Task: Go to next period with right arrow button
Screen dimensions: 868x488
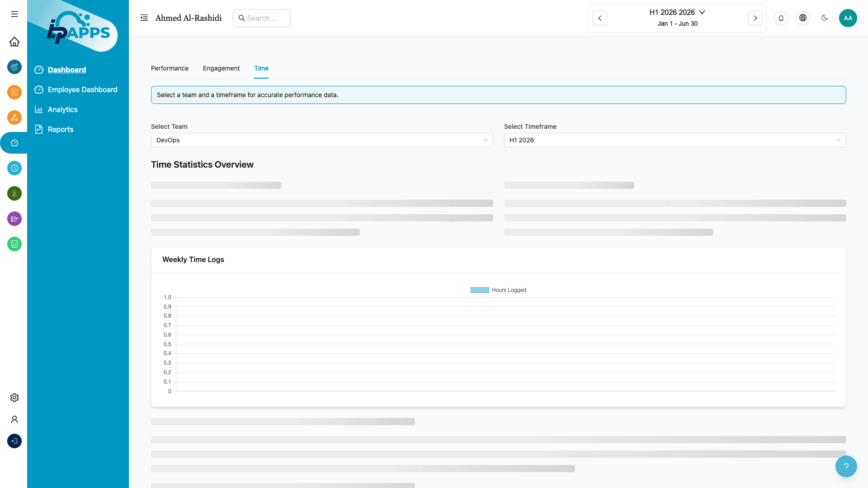Action: tap(755, 18)
